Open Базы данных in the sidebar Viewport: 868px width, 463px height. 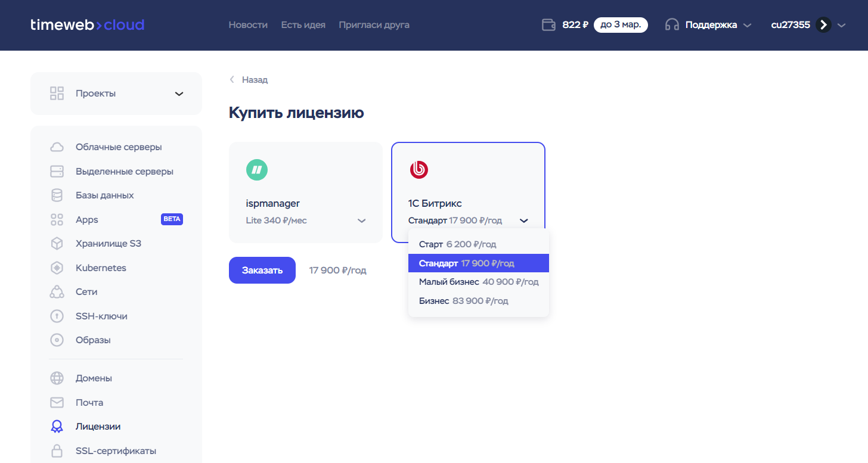click(x=105, y=195)
